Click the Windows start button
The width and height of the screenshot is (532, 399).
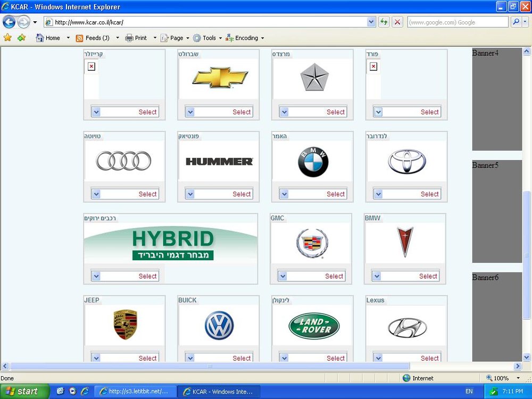(24, 391)
